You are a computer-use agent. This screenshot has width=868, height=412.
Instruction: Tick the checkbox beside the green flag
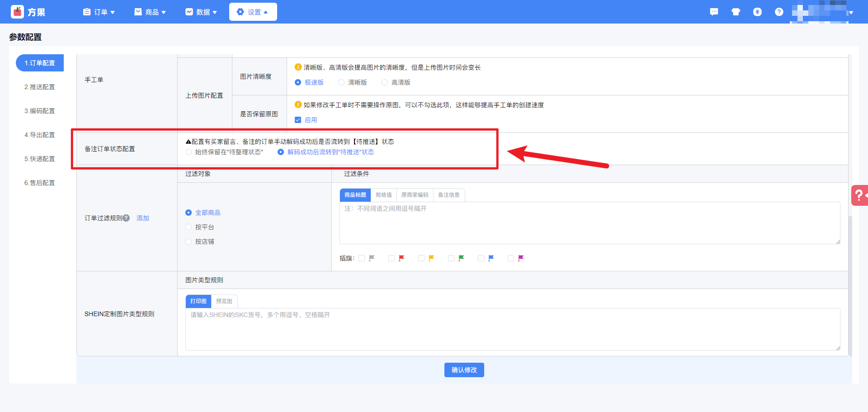coord(451,258)
